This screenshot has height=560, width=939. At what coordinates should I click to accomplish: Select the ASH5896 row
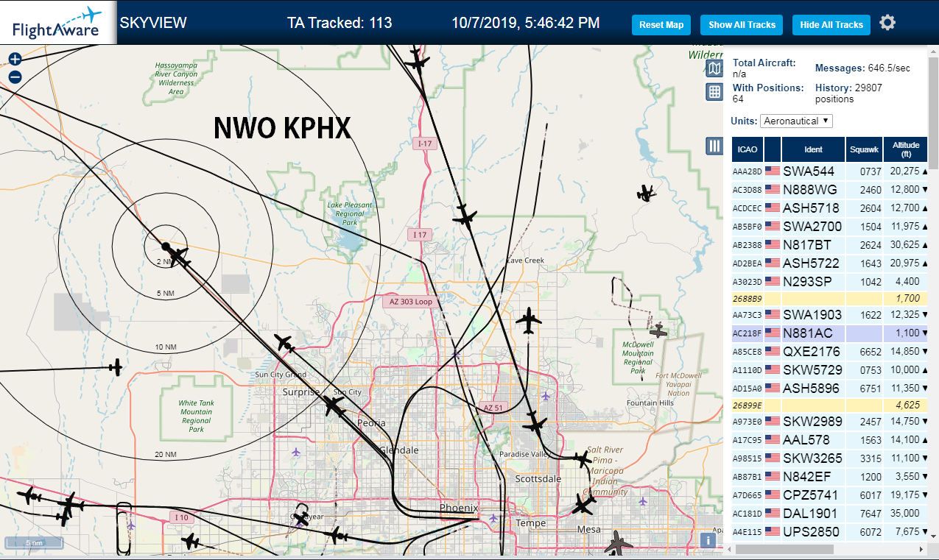tap(830, 389)
